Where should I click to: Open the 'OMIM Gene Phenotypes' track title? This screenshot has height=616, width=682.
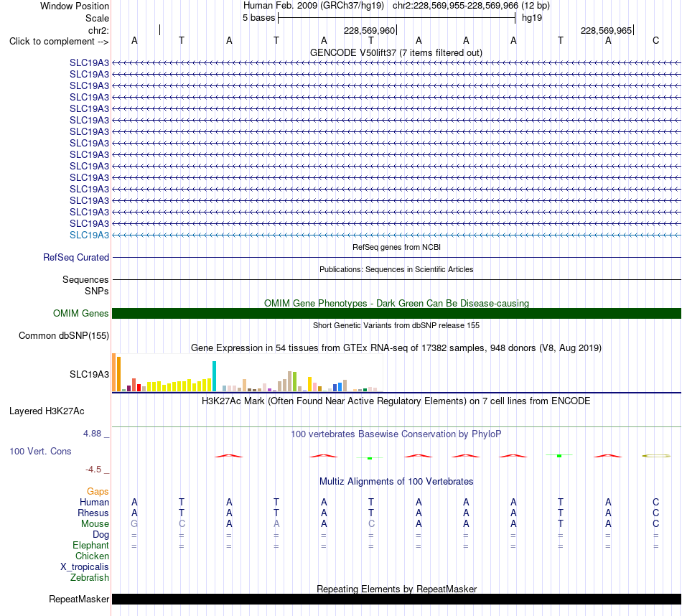pyautogui.click(x=396, y=303)
